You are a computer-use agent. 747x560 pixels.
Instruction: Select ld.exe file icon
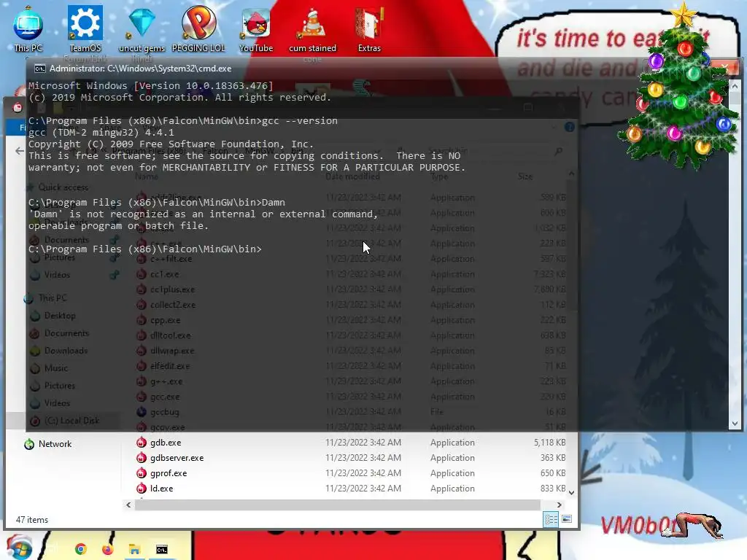pyautogui.click(x=142, y=488)
